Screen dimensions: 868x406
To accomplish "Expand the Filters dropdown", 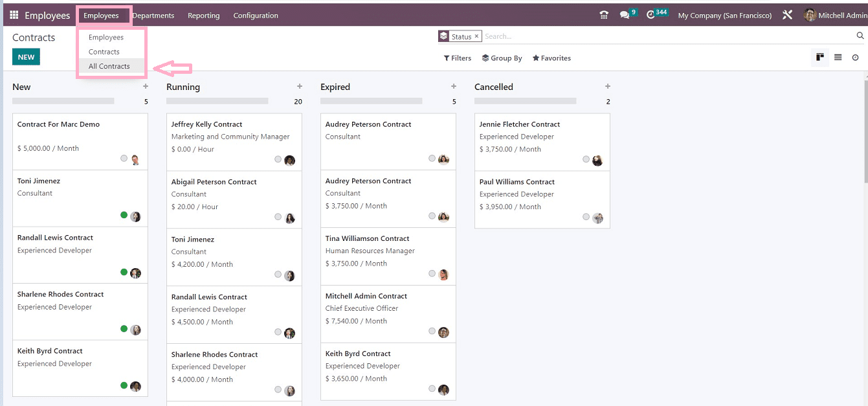I will click(x=458, y=58).
